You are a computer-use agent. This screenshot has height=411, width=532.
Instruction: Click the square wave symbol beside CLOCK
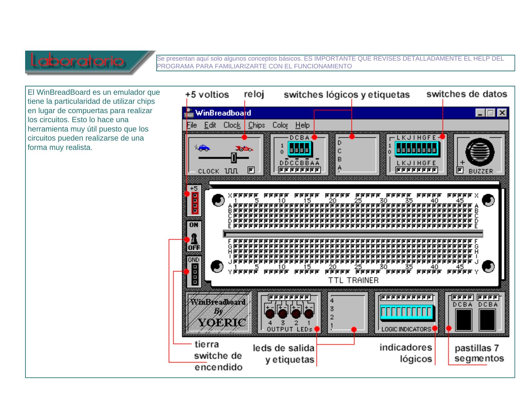tap(231, 171)
